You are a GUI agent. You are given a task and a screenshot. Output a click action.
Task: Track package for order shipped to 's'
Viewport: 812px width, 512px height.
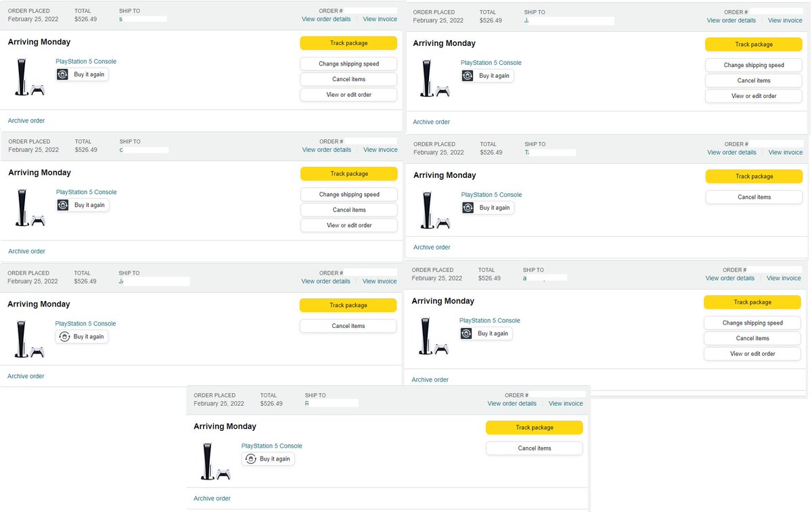[348, 43]
